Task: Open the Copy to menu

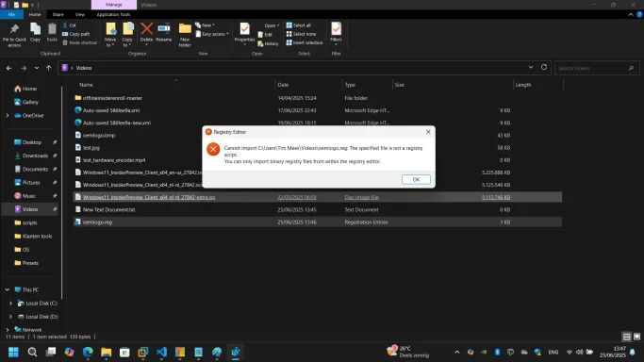Action: pyautogui.click(x=127, y=35)
